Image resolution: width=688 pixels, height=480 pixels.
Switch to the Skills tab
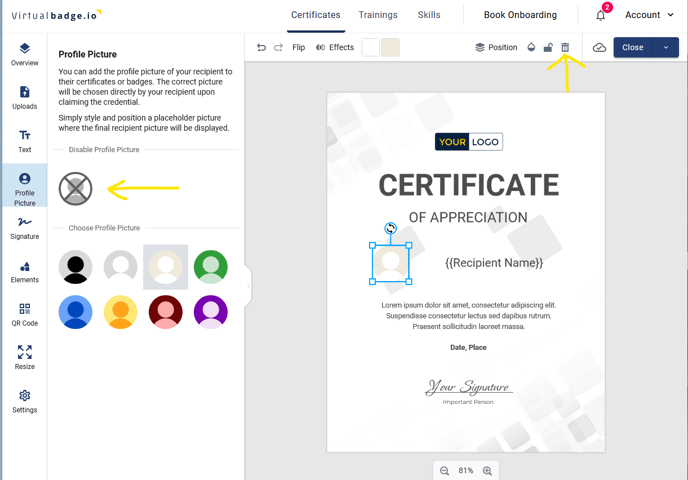pos(429,15)
